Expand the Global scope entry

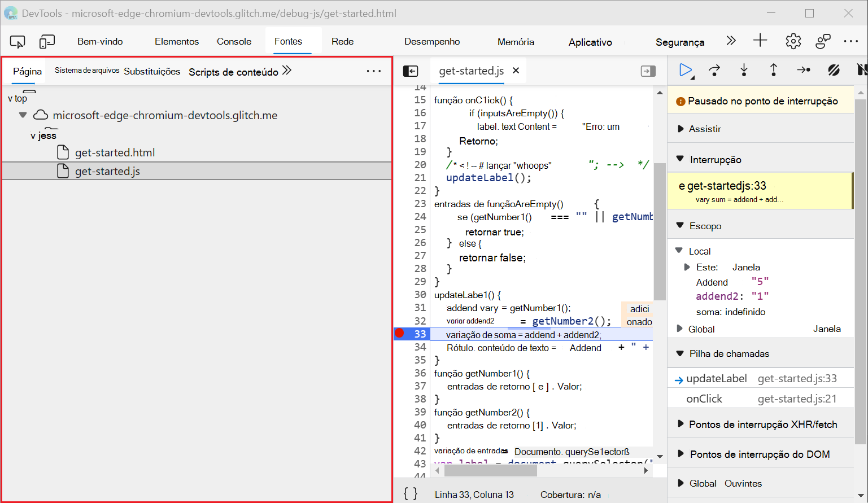click(679, 329)
